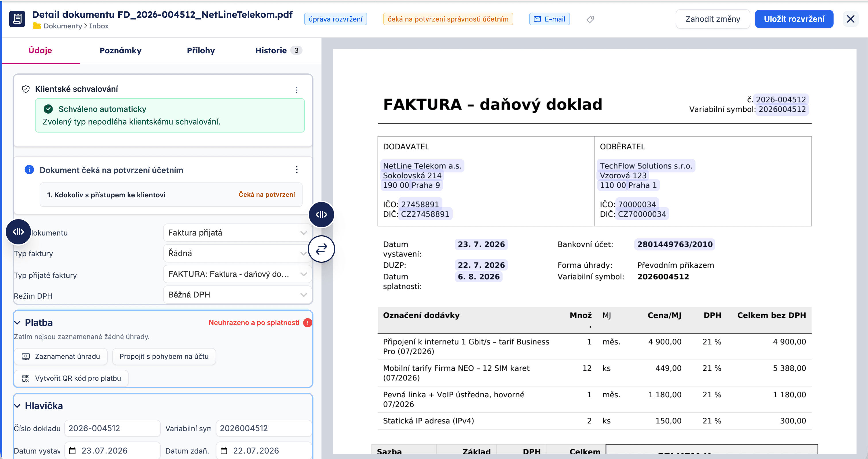The height and width of the screenshot is (459, 868).
Task: Switch to the Poznámky tab
Action: point(120,50)
